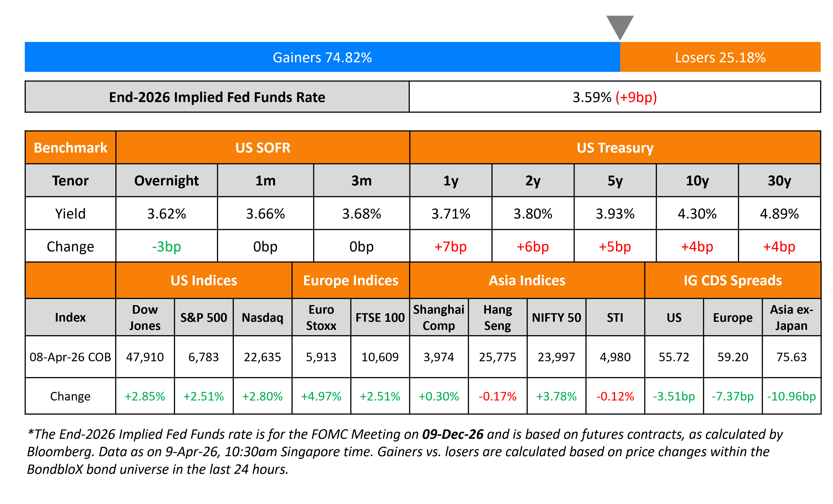Image resolution: width=833 pixels, height=504 pixels.
Task: Click the Asia ex-Japan spread value 75.63
Action: pos(792,357)
